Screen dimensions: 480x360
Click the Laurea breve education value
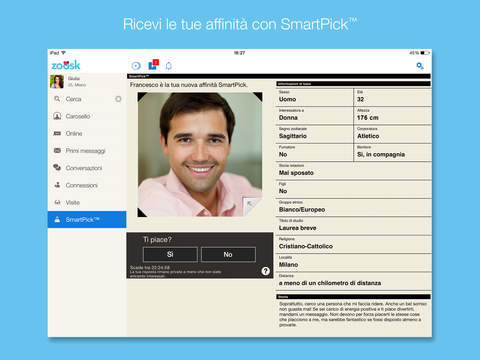pyautogui.click(x=298, y=228)
